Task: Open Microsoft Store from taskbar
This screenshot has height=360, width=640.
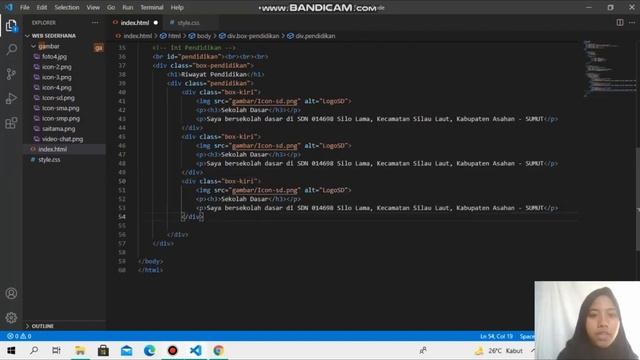Action: (103, 351)
